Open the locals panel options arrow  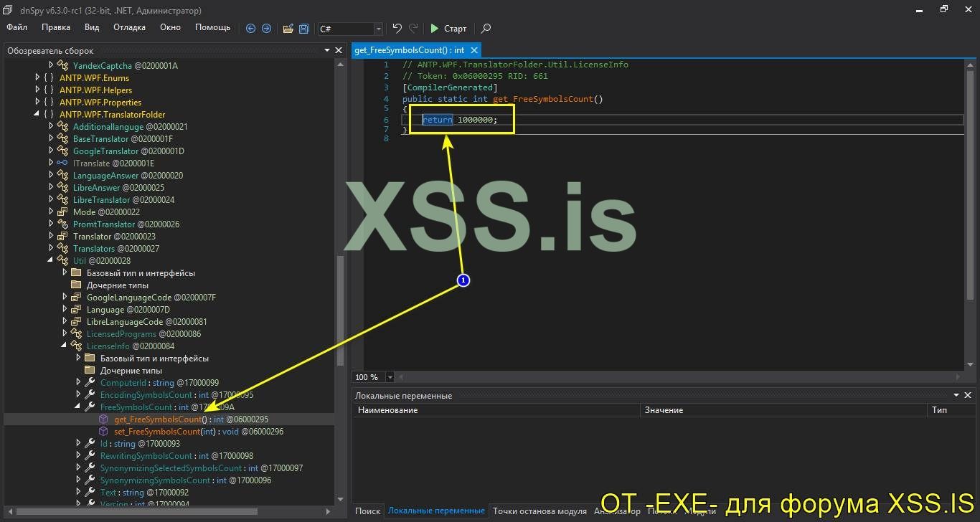click(x=956, y=395)
